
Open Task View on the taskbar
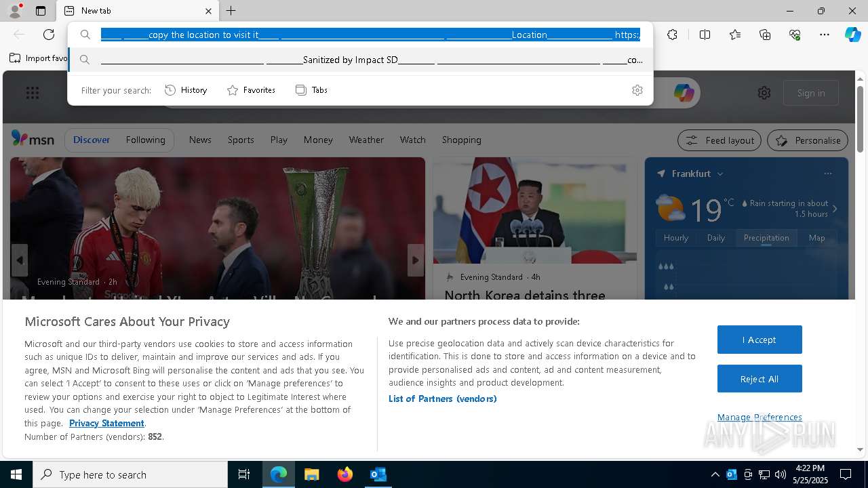[244, 474]
